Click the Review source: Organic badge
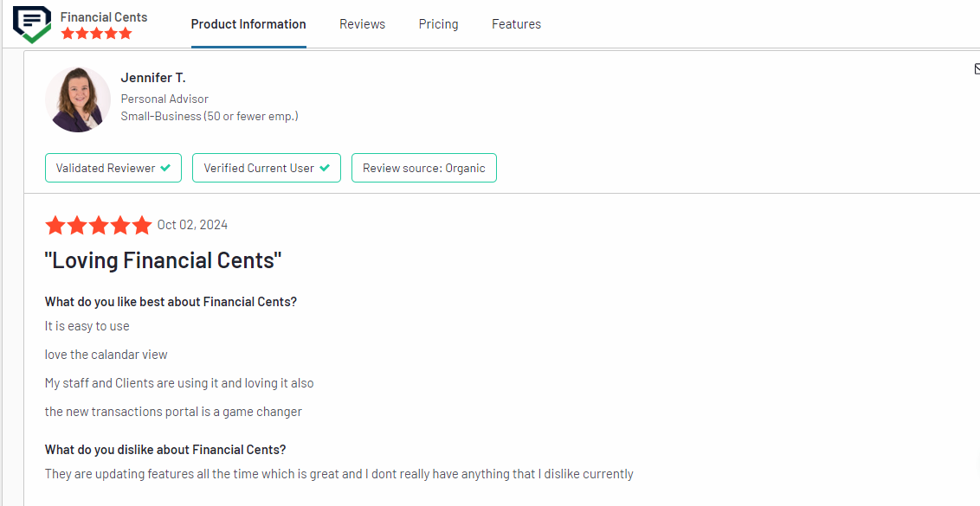 pyautogui.click(x=423, y=168)
